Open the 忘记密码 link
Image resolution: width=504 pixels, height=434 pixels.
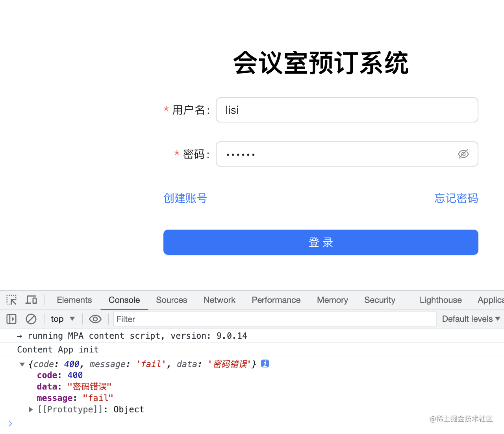tap(456, 198)
